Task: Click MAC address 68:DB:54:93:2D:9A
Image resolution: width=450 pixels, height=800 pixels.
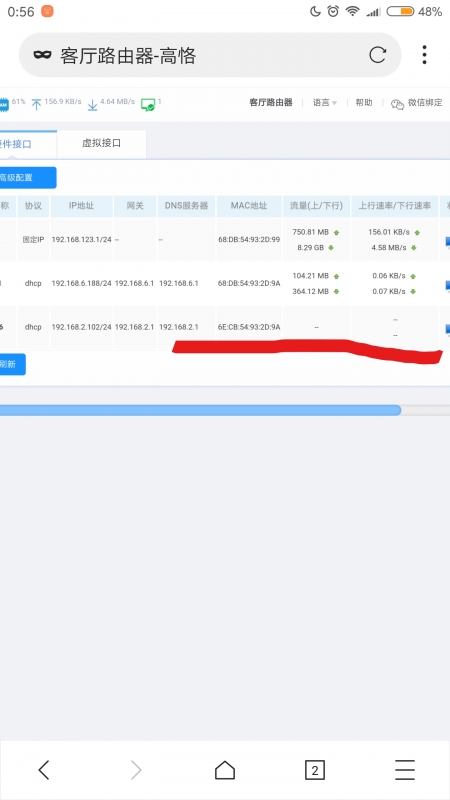Action: 249,283
